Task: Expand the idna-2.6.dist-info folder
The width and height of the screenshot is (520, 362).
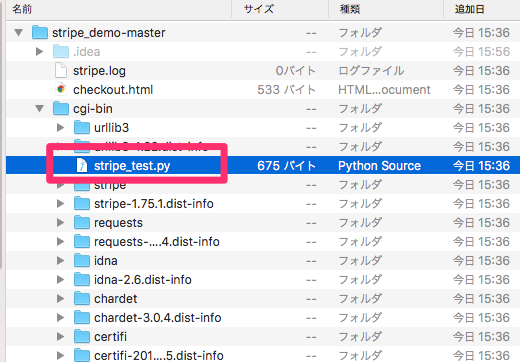Action: click(x=60, y=280)
